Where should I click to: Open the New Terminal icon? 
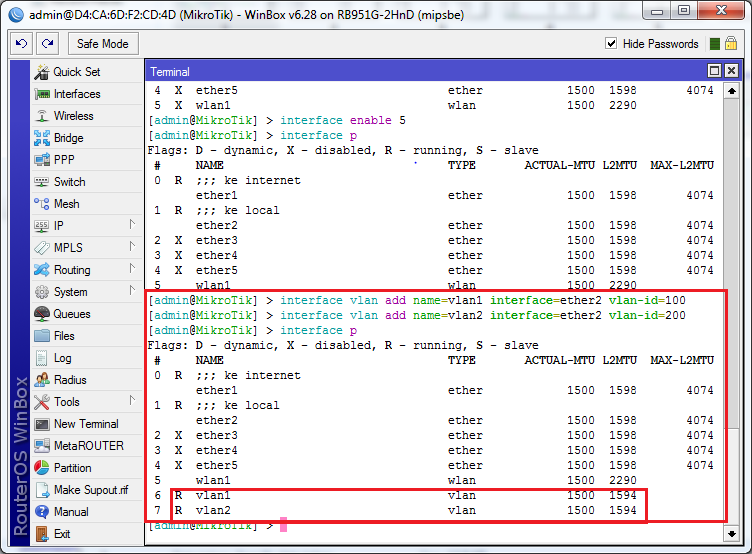[x=42, y=424]
